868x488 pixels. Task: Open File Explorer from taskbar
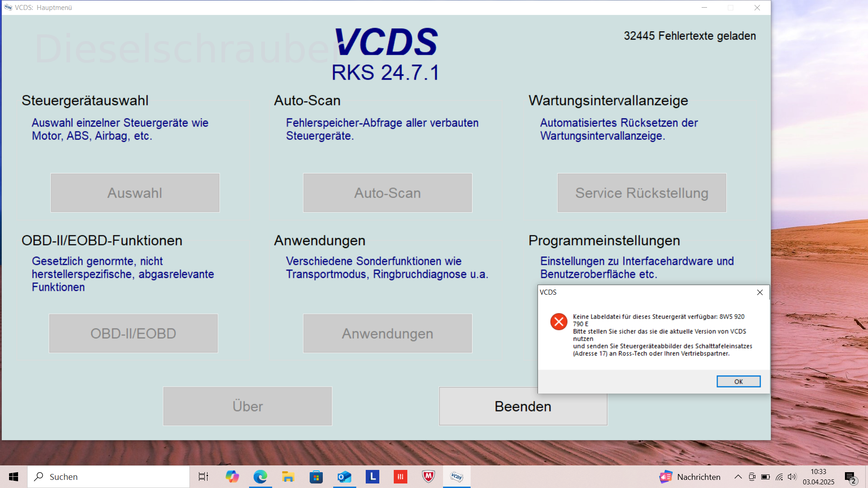pyautogui.click(x=288, y=477)
